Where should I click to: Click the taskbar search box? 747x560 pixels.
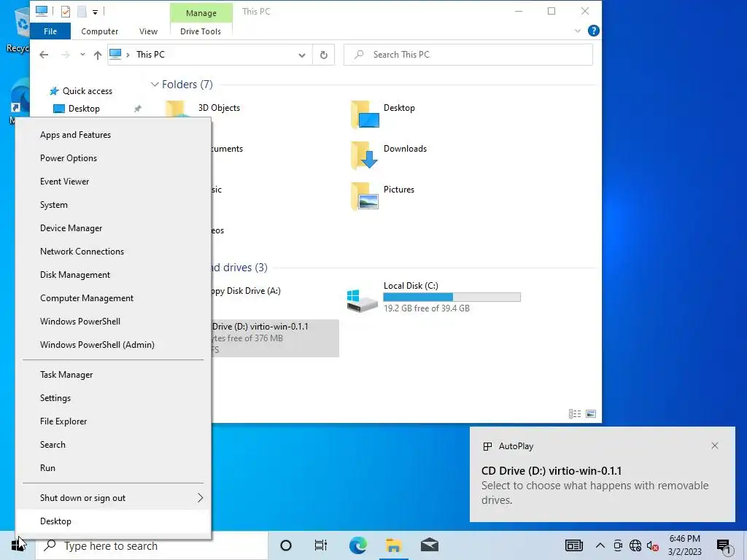pos(152,545)
